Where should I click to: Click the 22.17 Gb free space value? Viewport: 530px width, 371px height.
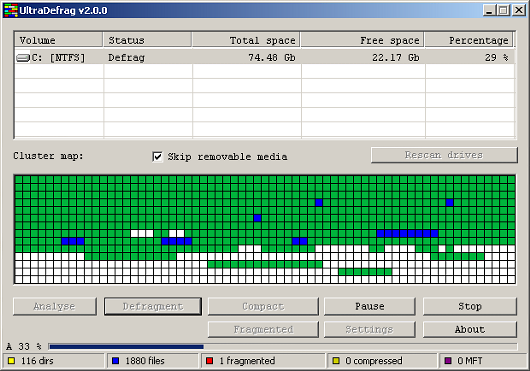point(396,58)
